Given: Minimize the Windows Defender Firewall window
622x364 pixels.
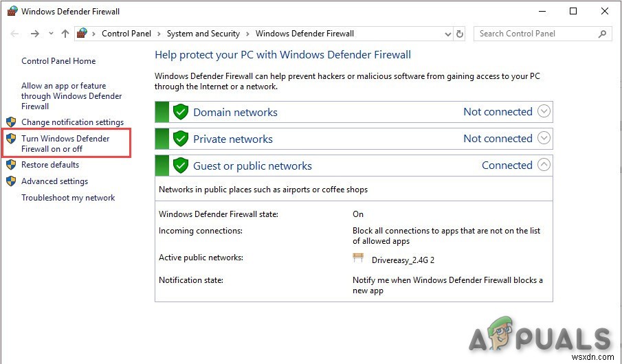Looking at the screenshot, I should 542,11.
